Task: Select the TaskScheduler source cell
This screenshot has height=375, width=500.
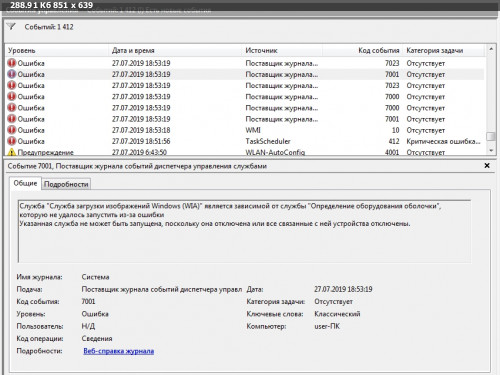Action: [x=268, y=141]
